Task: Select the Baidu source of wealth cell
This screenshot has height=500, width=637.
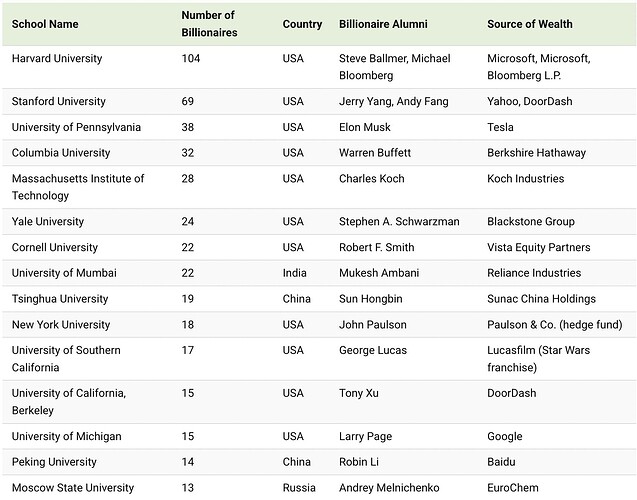Action: point(504,463)
